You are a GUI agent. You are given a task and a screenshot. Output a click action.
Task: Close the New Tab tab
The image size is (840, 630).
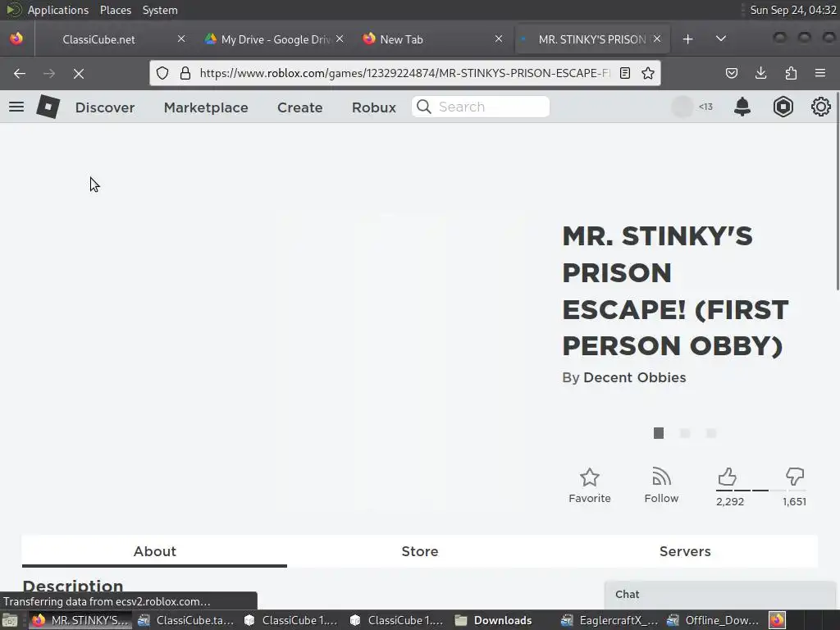(x=498, y=39)
